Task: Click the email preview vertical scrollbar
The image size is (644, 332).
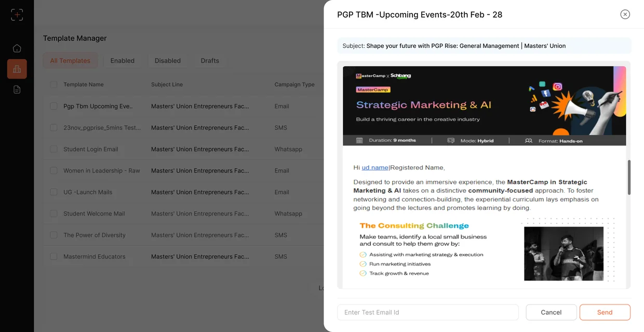Action: coord(629,177)
